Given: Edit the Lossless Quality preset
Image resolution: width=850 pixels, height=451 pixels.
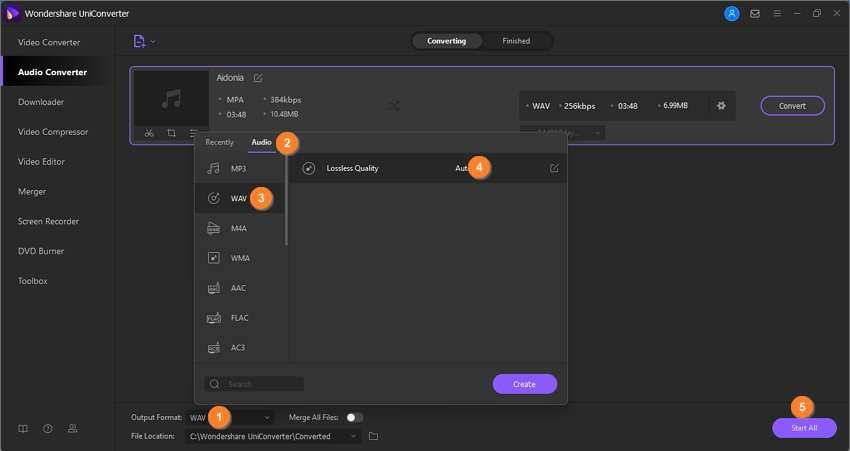Looking at the screenshot, I should click(x=553, y=169).
